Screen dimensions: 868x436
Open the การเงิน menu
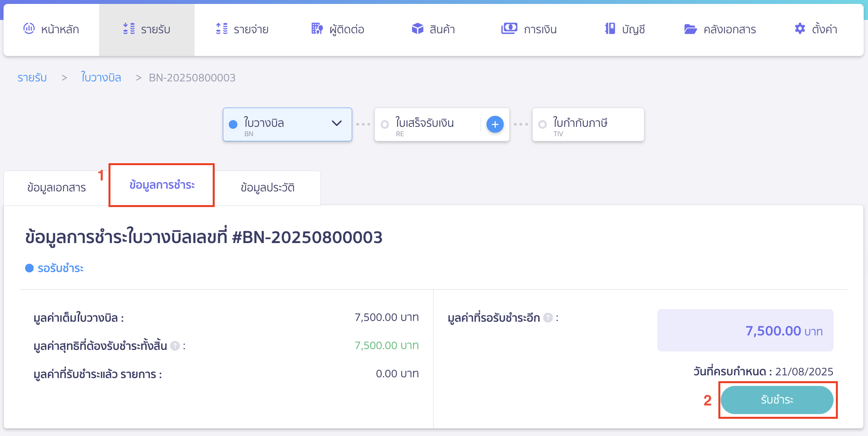point(529,30)
